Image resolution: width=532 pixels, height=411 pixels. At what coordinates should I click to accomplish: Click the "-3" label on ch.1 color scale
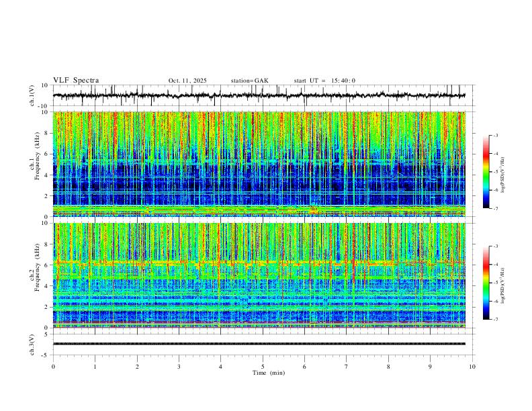click(x=495, y=135)
